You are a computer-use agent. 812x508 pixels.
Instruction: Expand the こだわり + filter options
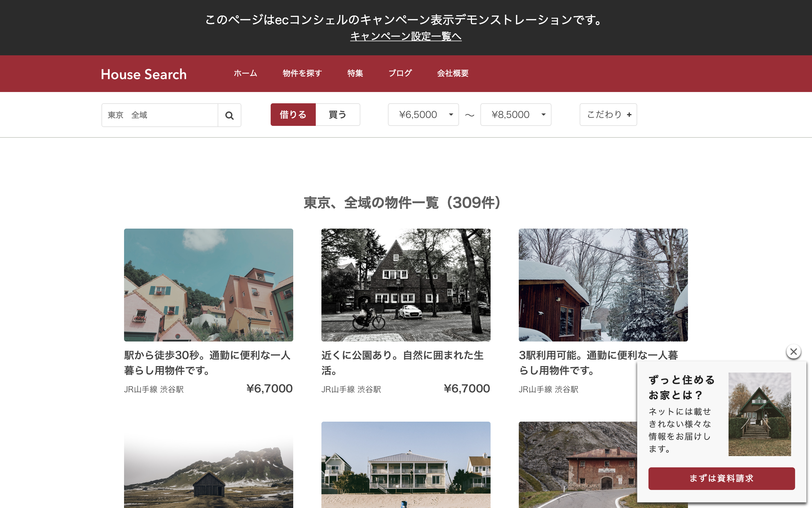608,115
